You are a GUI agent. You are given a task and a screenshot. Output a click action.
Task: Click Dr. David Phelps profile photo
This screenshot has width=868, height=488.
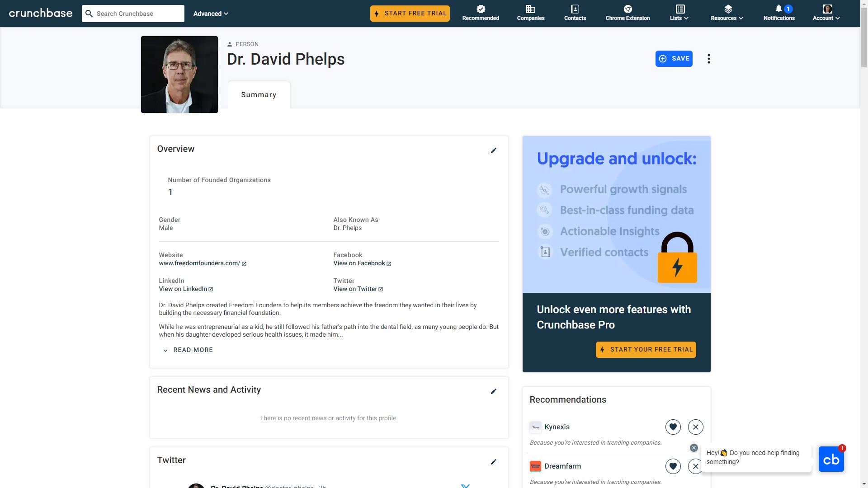pos(179,75)
